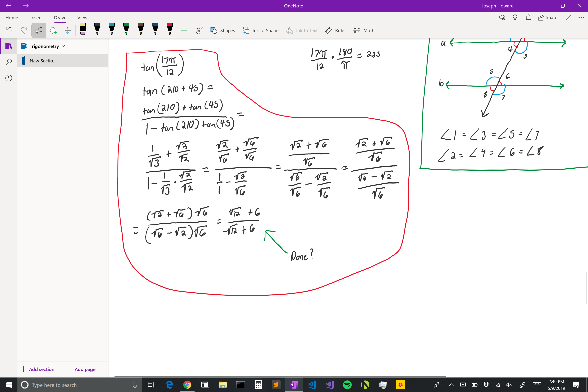The image size is (588, 392).
Task: Click the Add Pen plus icon
Action: coord(184,30)
